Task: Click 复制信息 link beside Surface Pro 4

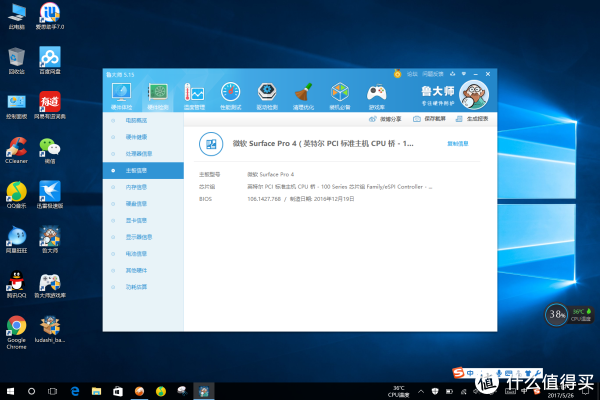Action: pos(458,144)
